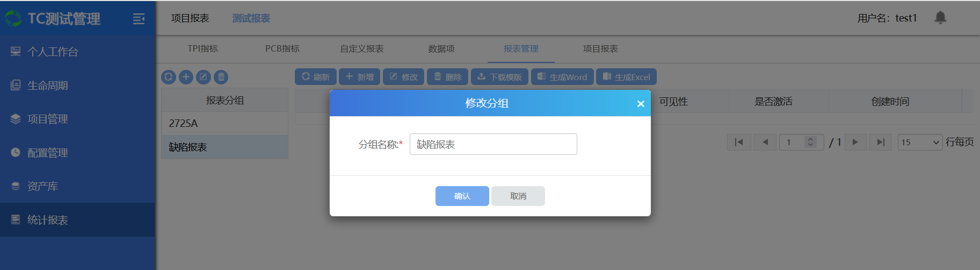The height and width of the screenshot is (270, 980).
Task: Click the 报表分组 panel header
Action: (225, 100)
